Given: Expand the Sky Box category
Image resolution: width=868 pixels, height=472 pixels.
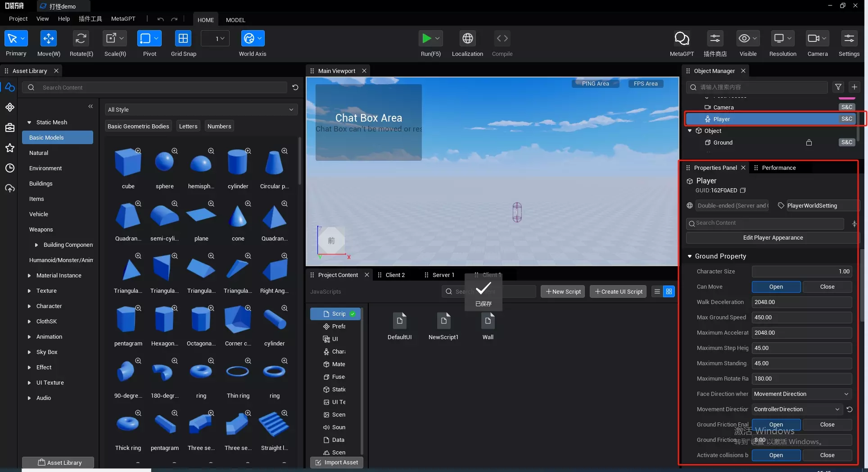Looking at the screenshot, I should pos(29,352).
